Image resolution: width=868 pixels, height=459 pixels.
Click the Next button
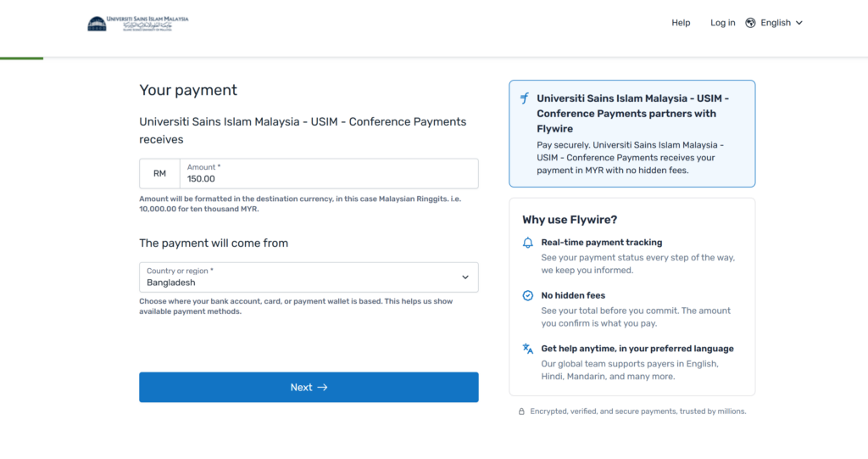coord(309,387)
